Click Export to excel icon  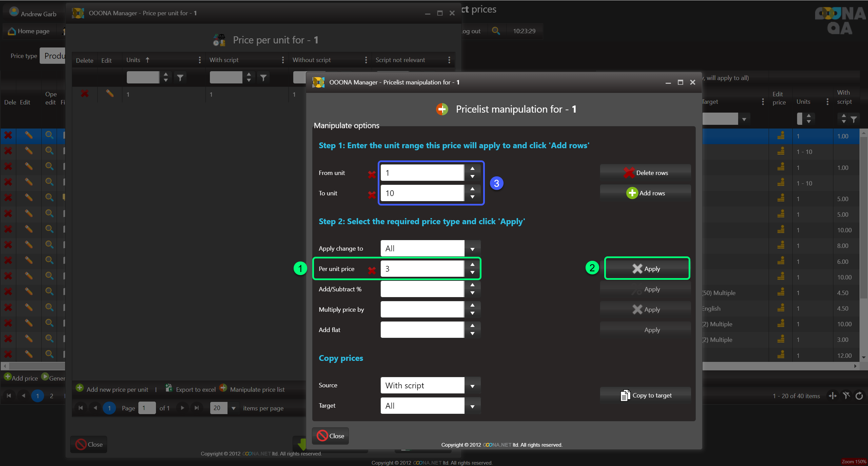169,388
